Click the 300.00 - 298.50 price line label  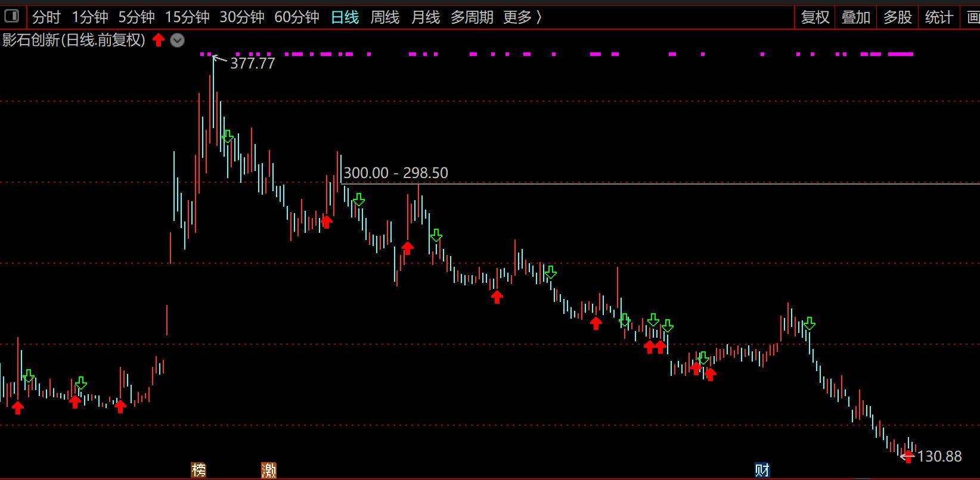[x=396, y=173]
